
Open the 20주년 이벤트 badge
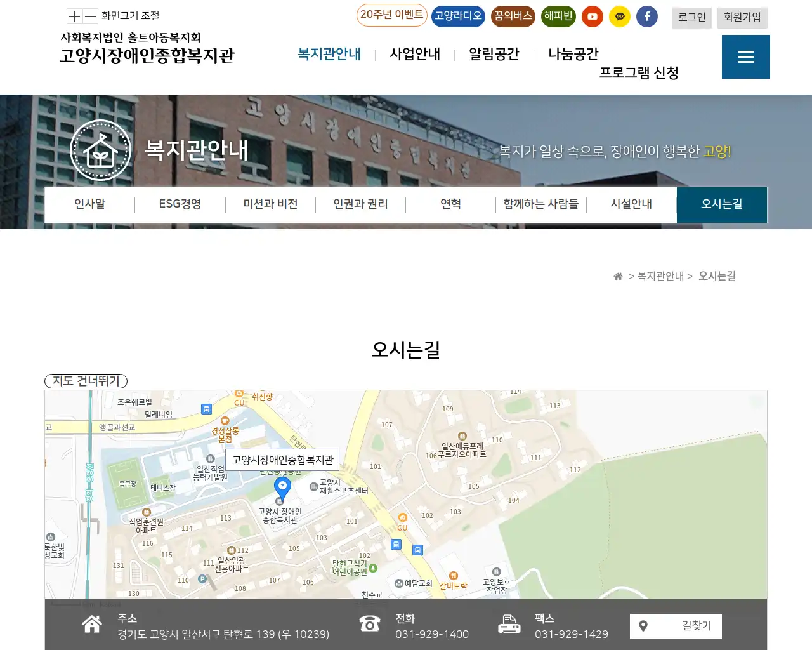pyautogui.click(x=391, y=15)
